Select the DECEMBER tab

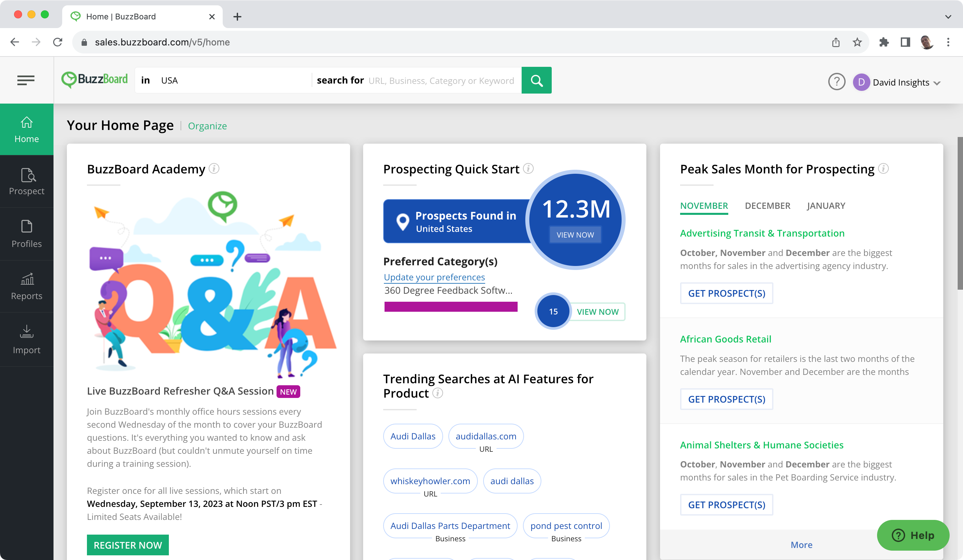point(767,206)
